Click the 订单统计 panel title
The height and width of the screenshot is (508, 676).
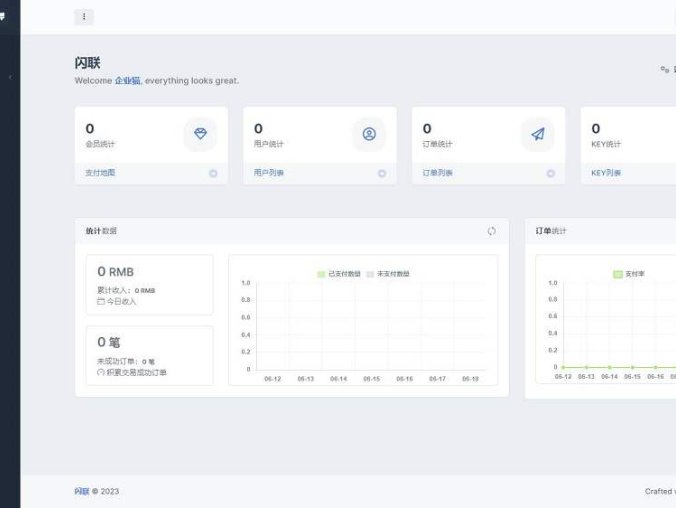point(551,231)
